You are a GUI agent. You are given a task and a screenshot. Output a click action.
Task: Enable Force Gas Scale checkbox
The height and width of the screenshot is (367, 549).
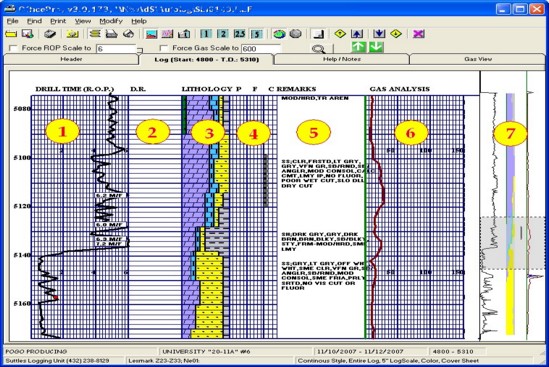coord(164,48)
